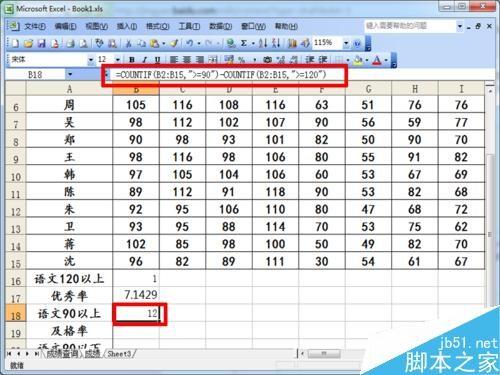This screenshot has height=375, width=500.
Task: Click the Fill Color paint bucket
Action: (358, 60)
